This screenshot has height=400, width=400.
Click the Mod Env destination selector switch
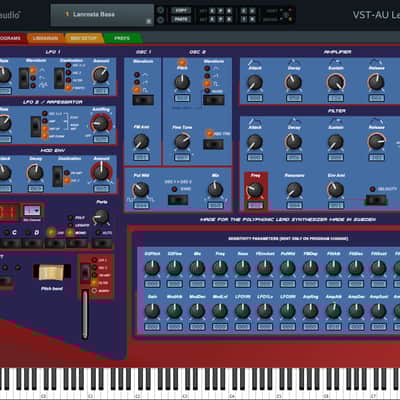point(57,176)
